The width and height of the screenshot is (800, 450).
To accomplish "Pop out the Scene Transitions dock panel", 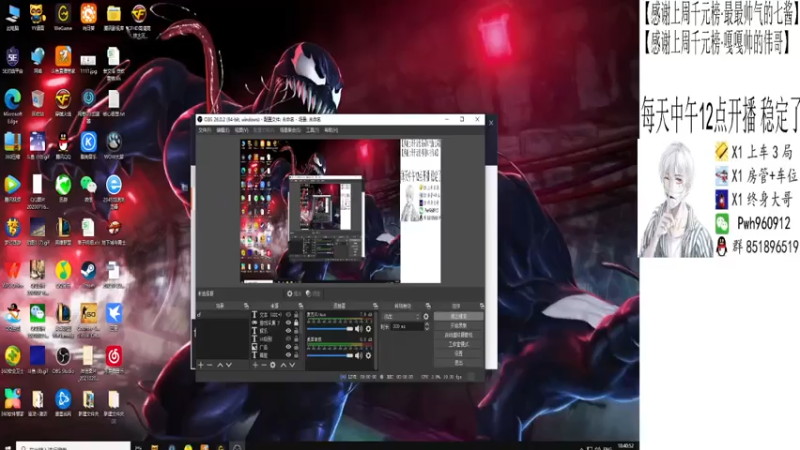I will pos(428,306).
